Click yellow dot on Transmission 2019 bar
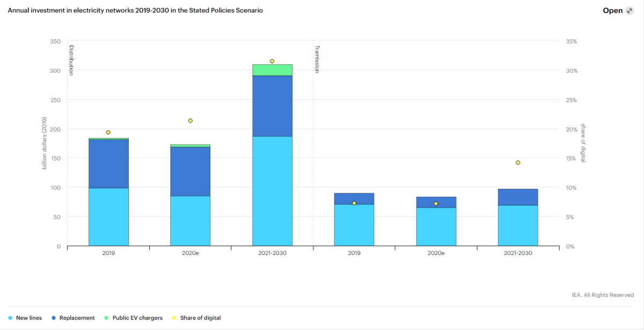Screen dimensions: 644x330 tap(354, 203)
